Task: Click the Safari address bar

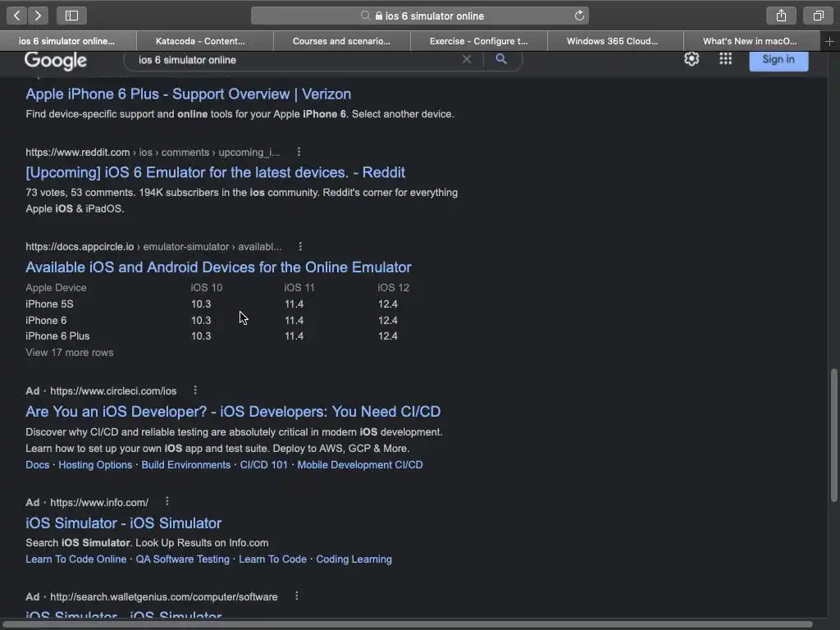Action: (x=420, y=16)
